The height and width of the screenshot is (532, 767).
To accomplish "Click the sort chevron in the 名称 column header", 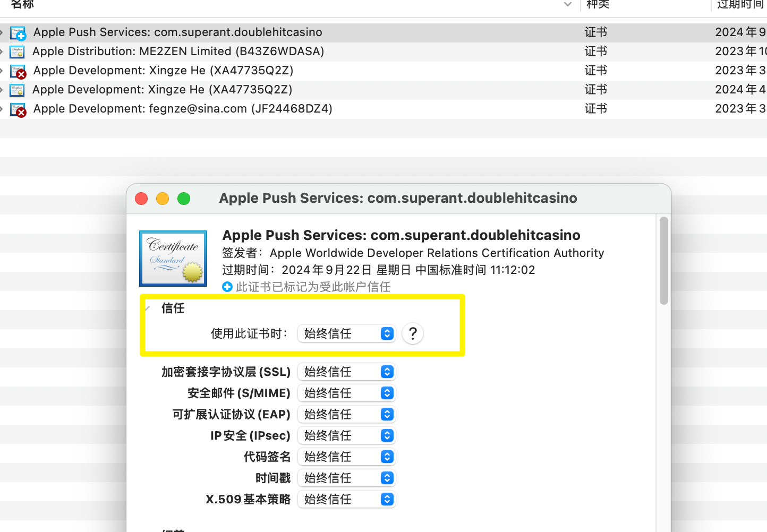I will (x=568, y=5).
